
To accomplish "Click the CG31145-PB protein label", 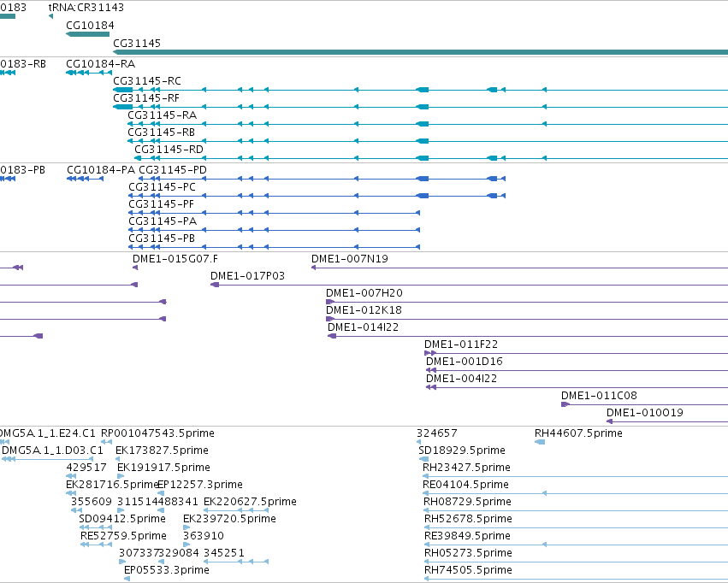I will click(x=162, y=238).
